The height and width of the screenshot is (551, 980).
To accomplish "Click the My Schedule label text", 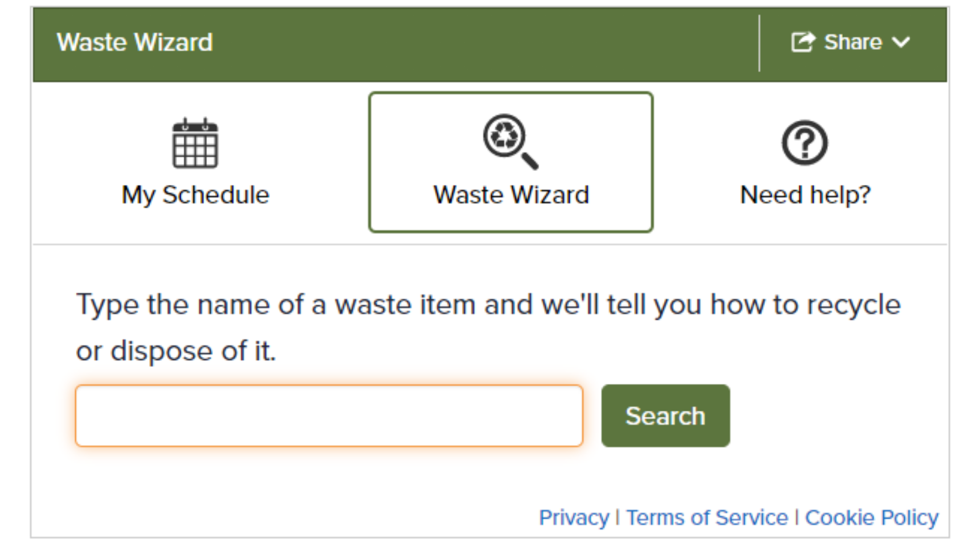I will pyautogui.click(x=196, y=195).
